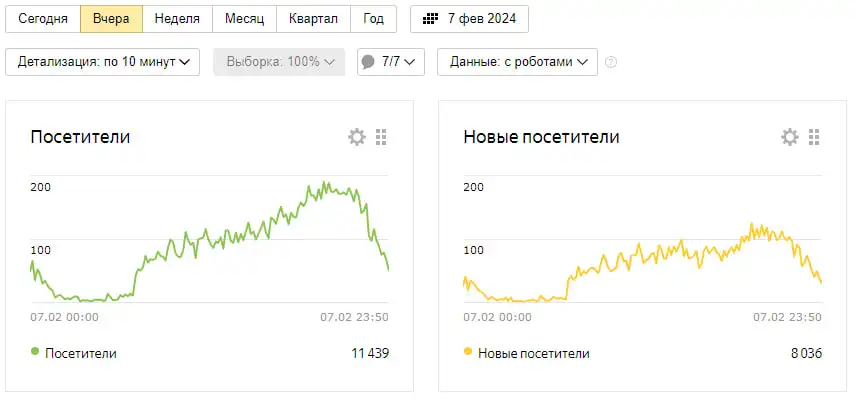The height and width of the screenshot is (400, 856).
Task: Select the Квартал period
Action: pos(313,19)
